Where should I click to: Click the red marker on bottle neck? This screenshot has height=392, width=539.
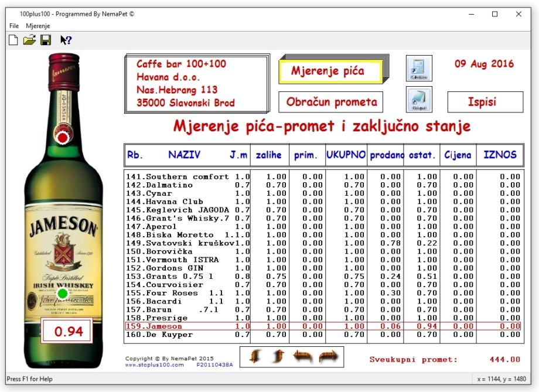click(x=63, y=138)
